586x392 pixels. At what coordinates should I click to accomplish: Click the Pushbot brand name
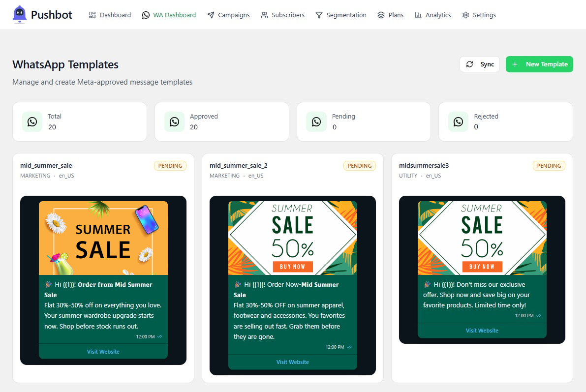pyautogui.click(x=52, y=15)
